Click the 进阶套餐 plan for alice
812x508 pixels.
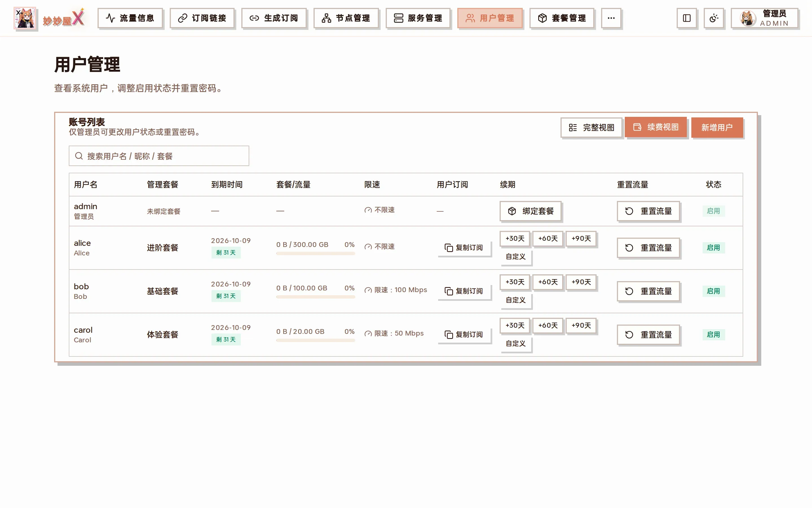(162, 248)
